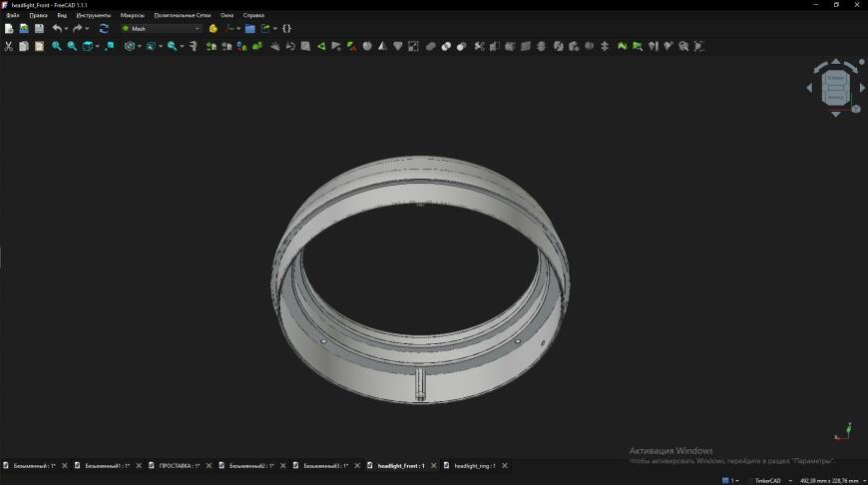Open the zoom options dropdown arrow
Screen dimensions: 868x485
(x=182, y=47)
